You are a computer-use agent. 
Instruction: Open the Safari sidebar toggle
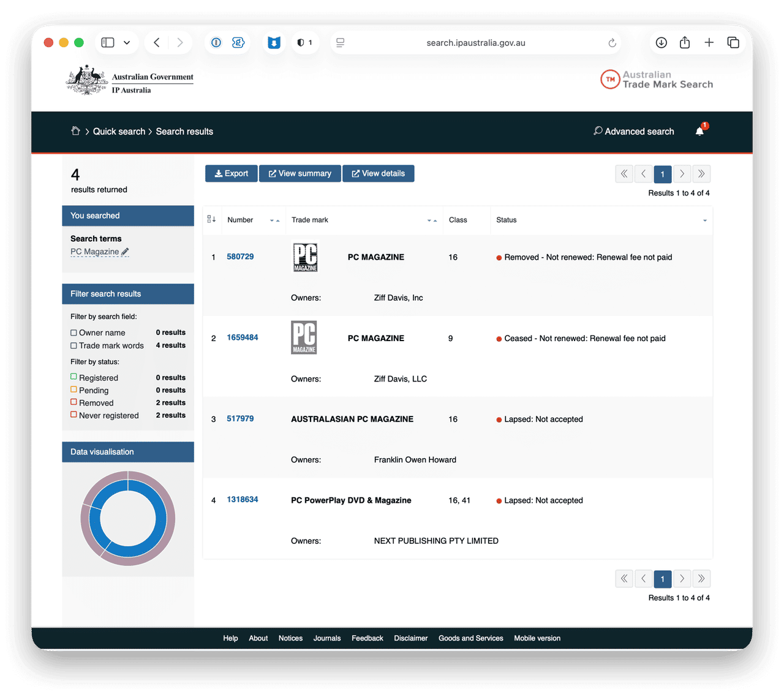pos(108,42)
